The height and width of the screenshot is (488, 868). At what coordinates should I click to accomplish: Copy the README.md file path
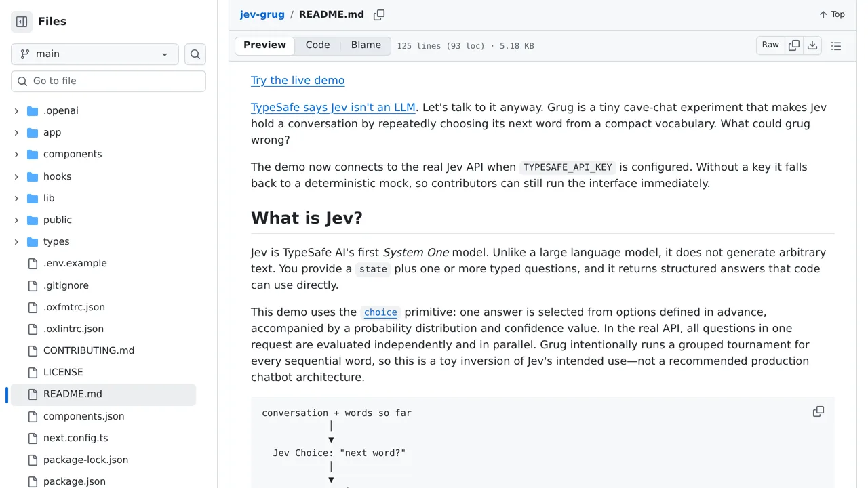(379, 14)
